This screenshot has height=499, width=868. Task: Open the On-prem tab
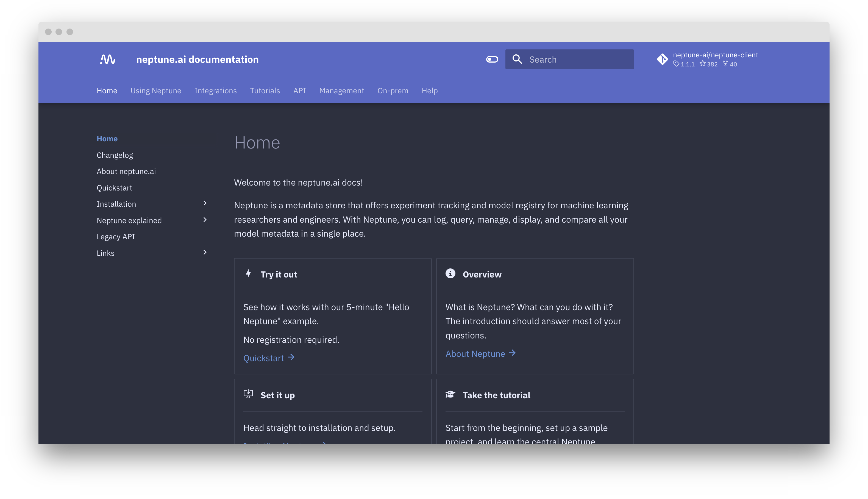tap(393, 91)
